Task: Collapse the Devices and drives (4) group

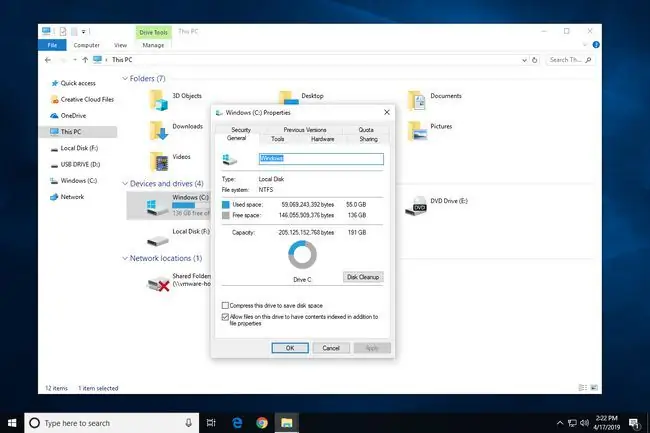Action: point(125,184)
